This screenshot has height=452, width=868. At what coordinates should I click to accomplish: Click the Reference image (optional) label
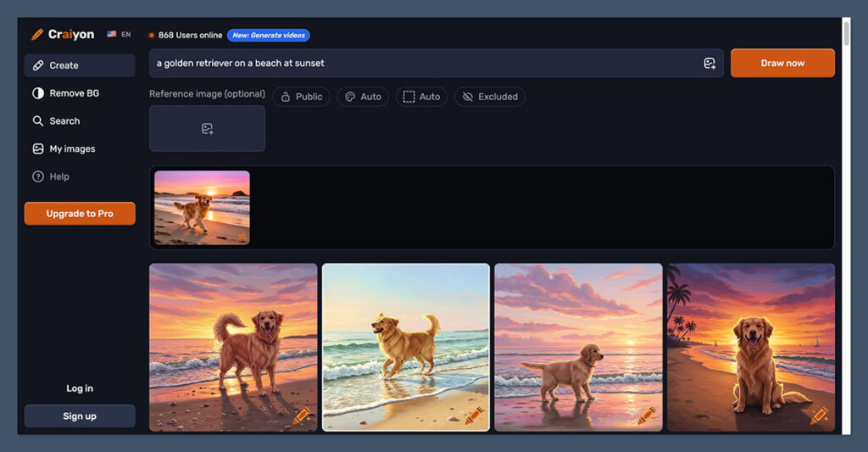click(207, 94)
